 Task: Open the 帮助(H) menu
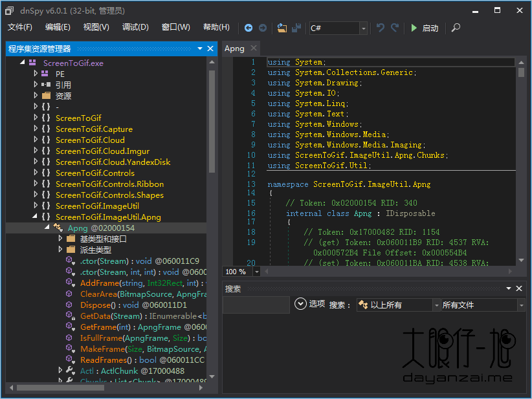[x=216, y=27]
